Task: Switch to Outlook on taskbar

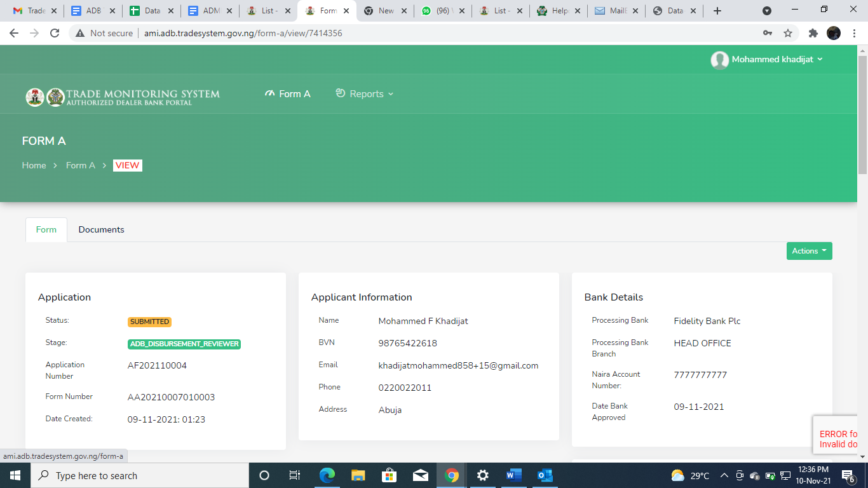Action: pyautogui.click(x=545, y=475)
